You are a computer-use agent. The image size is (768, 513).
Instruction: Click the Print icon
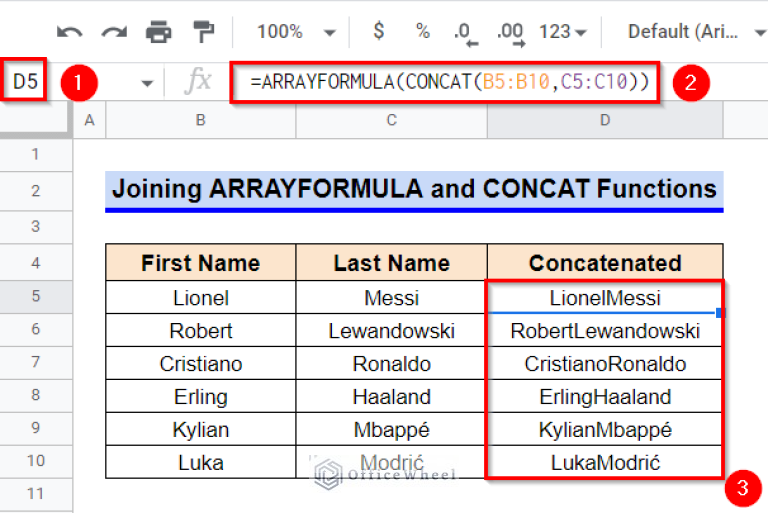tap(158, 32)
